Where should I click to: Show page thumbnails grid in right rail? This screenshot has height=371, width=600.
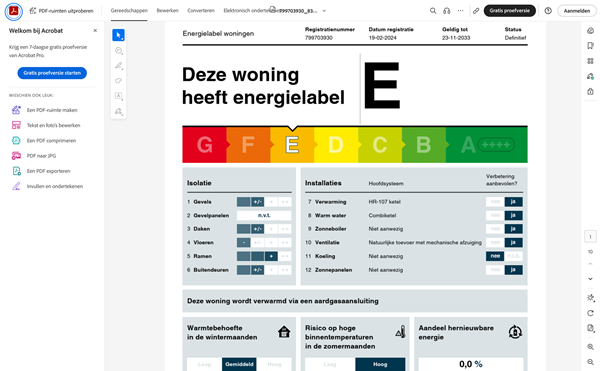590,61
